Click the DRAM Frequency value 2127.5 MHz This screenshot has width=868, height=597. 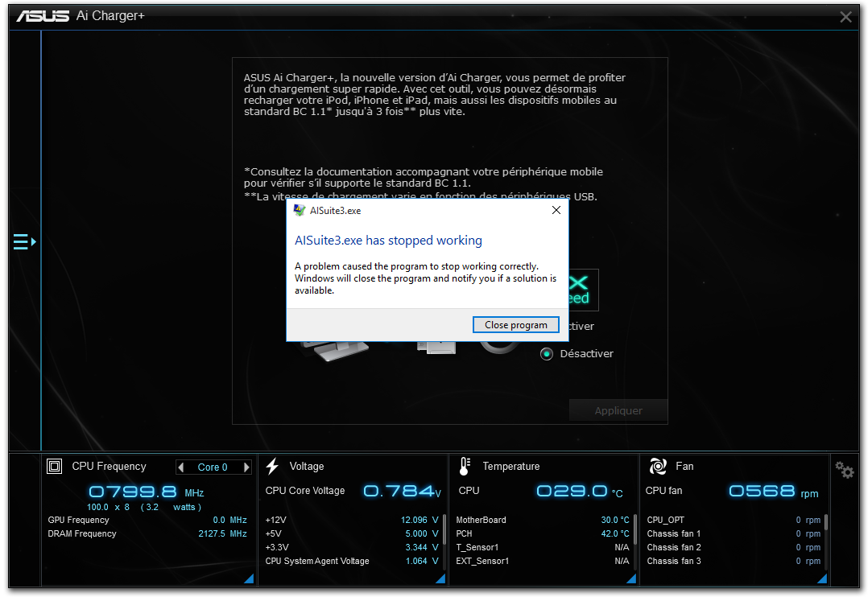[x=222, y=534]
